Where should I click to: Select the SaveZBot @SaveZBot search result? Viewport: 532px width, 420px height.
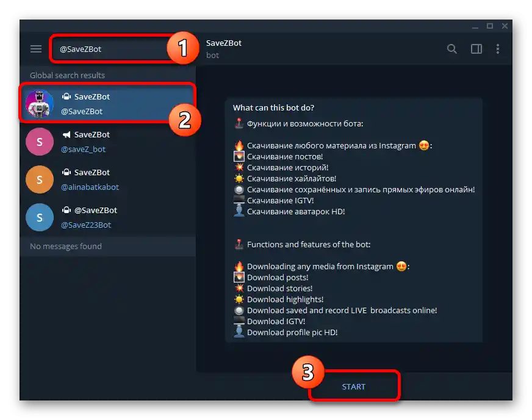pos(107,104)
